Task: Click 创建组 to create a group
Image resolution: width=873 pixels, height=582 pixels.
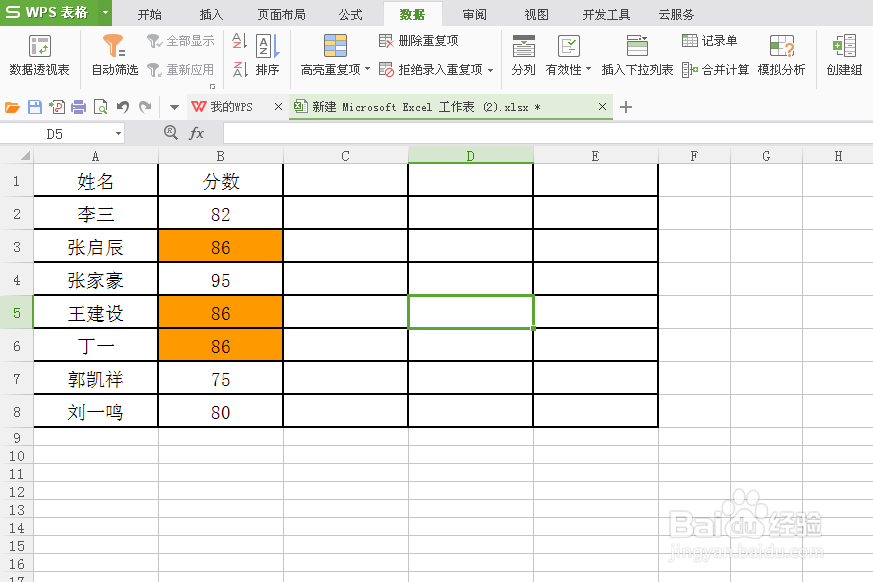Action: (842, 55)
